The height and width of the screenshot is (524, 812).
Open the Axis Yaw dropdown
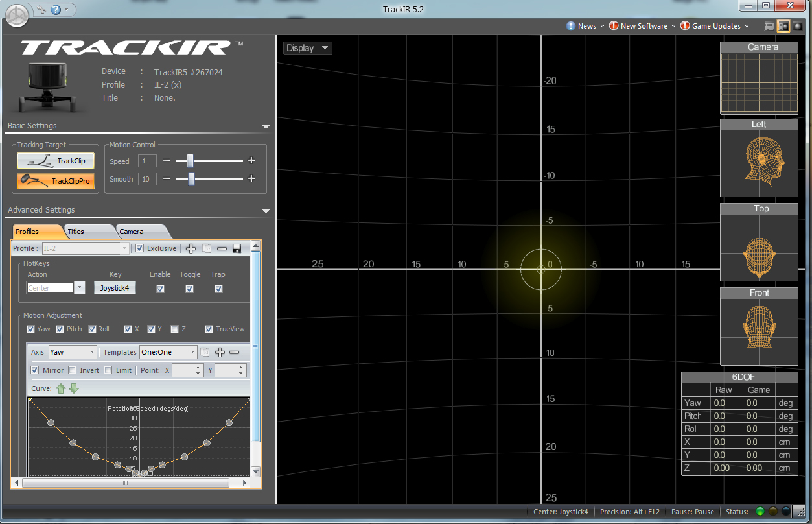(x=72, y=352)
